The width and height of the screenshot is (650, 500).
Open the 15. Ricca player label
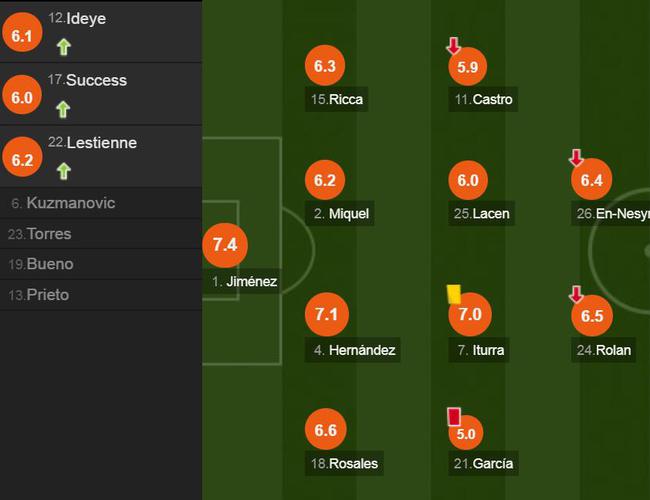337,100
